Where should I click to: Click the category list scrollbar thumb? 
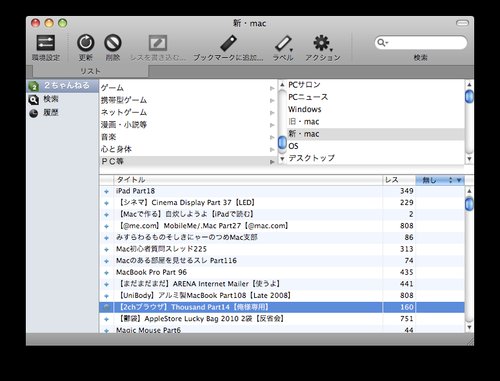click(x=282, y=143)
